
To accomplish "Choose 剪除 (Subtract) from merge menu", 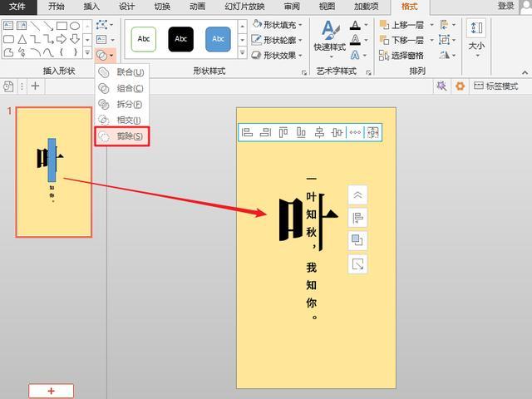I will 123,136.
